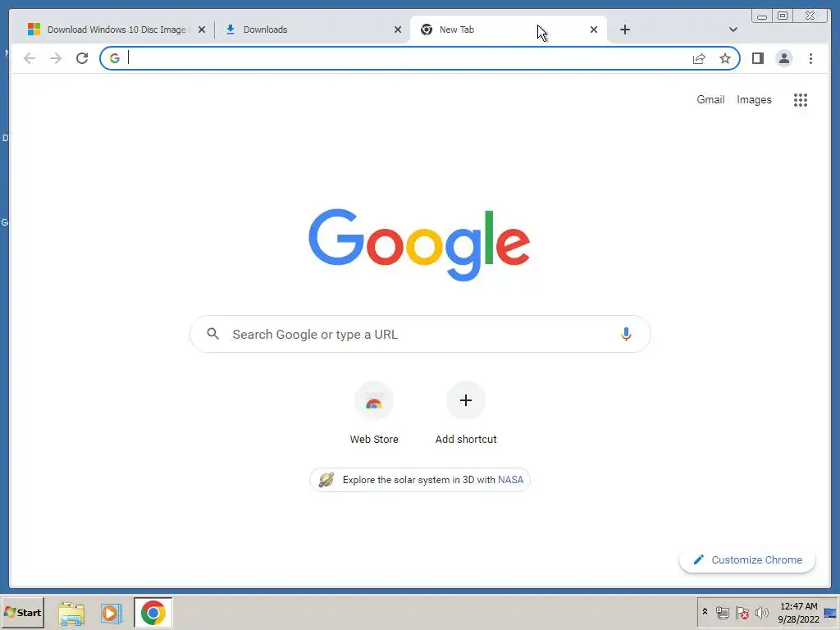The width and height of the screenshot is (840, 630).
Task: Click the planet icon in NASA promo
Action: tap(326, 479)
